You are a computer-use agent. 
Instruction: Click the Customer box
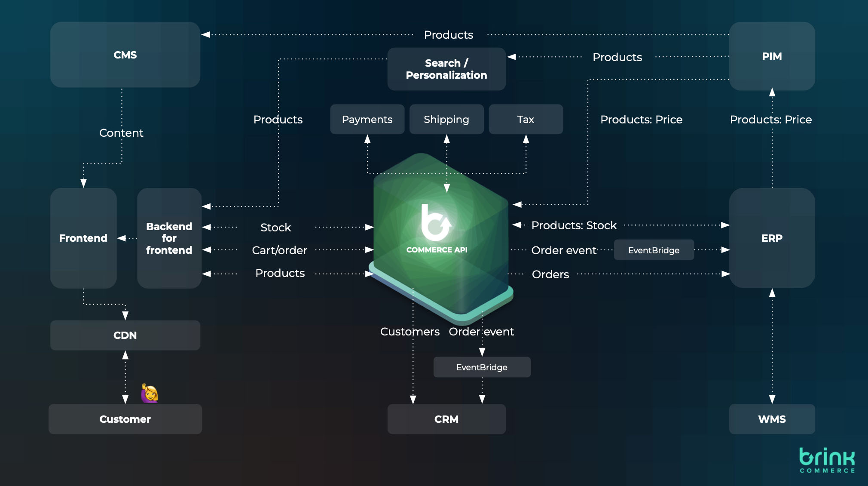pos(125,419)
